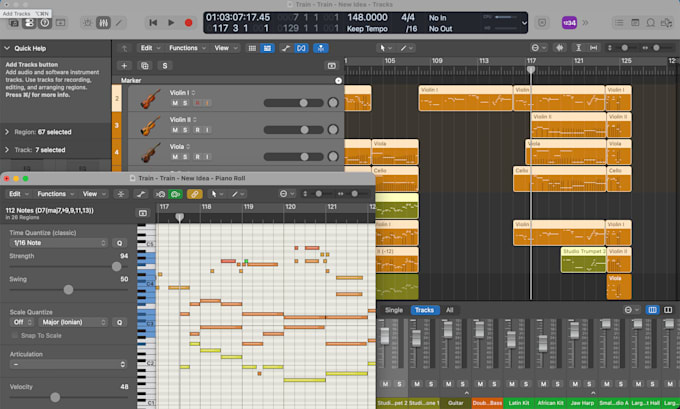
Task: Open the Library button in control bar
Action: tap(14, 23)
